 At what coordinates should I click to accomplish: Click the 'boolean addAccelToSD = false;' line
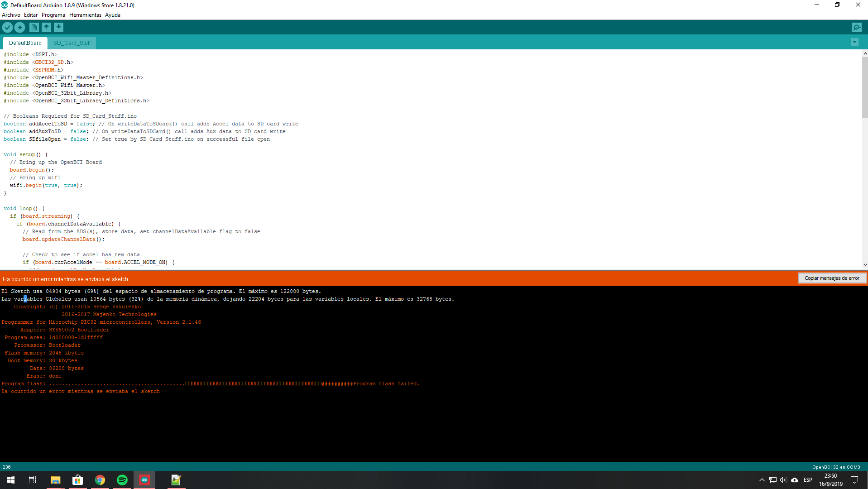pyautogui.click(x=49, y=124)
